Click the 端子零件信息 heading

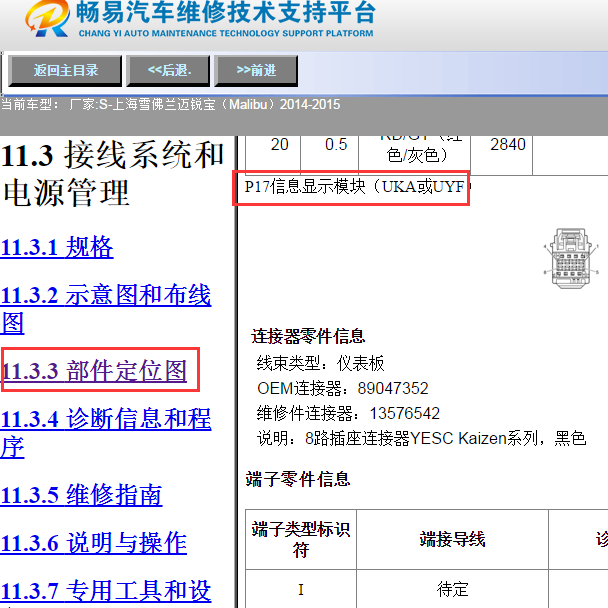[x=298, y=479]
